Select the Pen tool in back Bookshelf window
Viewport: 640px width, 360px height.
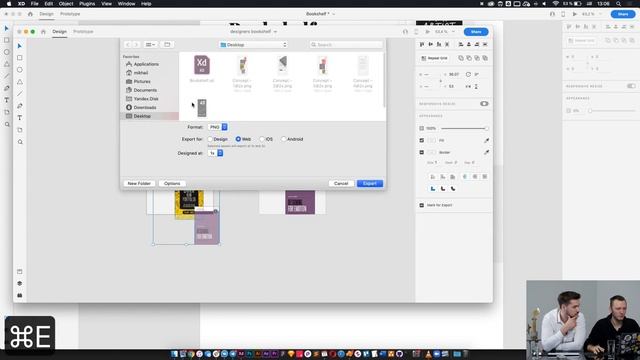tap(7, 88)
